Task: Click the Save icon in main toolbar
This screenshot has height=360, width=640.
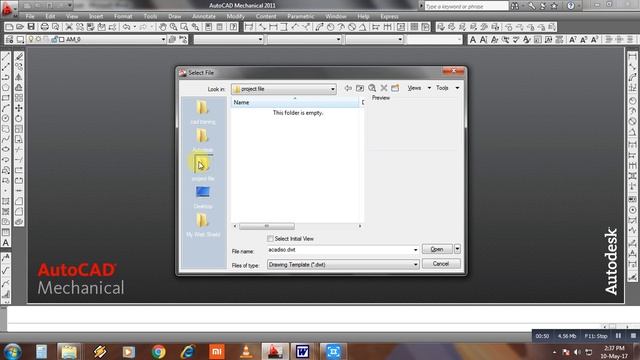Action: (x=31, y=27)
